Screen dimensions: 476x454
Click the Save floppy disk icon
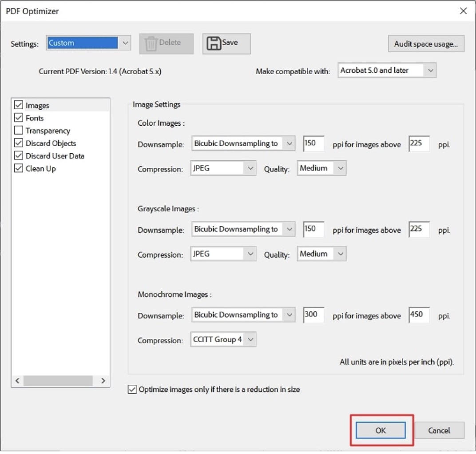coord(214,44)
